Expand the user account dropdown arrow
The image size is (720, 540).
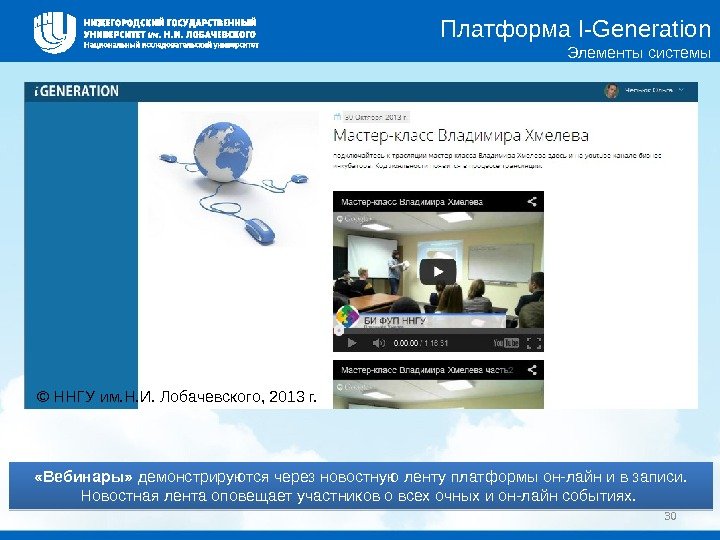click(681, 90)
